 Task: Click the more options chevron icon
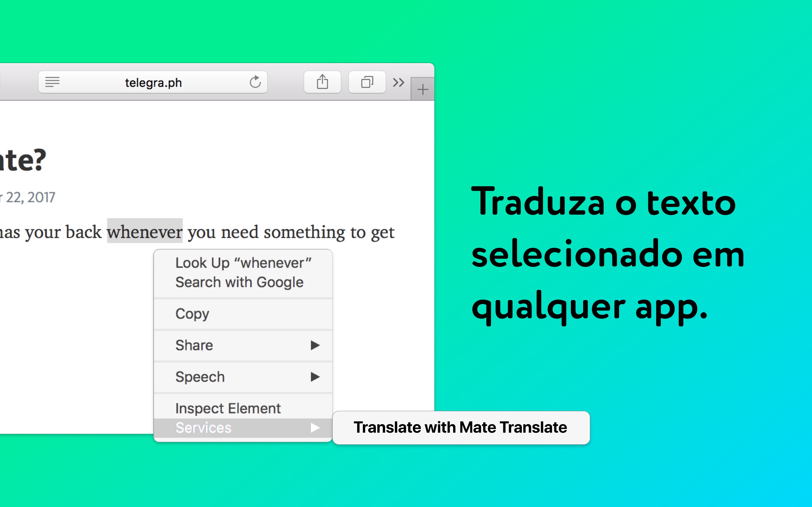pyautogui.click(x=398, y=82)
